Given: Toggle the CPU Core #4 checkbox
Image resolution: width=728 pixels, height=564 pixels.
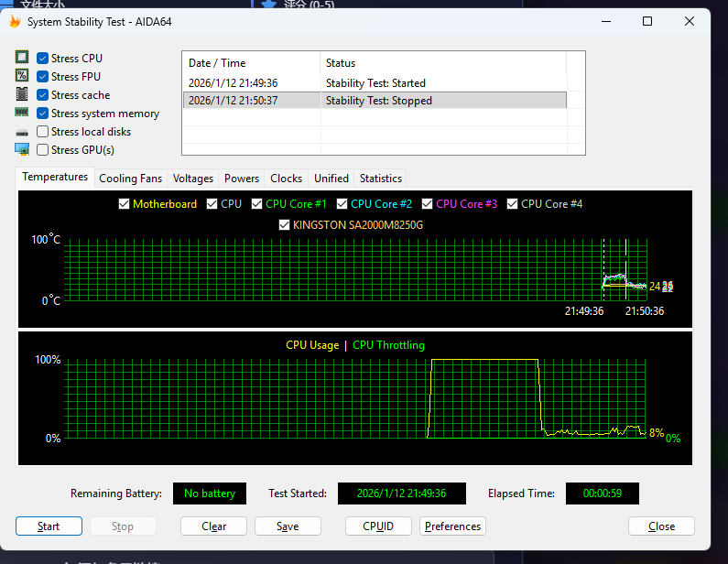Looking at the screenshot, I should click(x=512, y=204).
